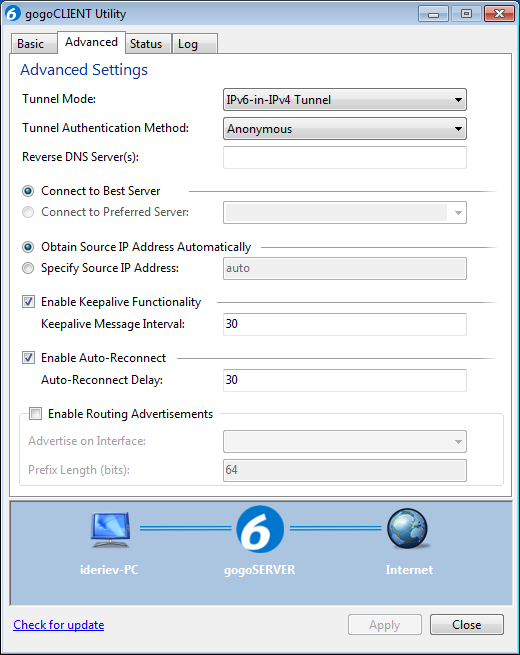Enable Routing Advertisements checkbox

36,414
